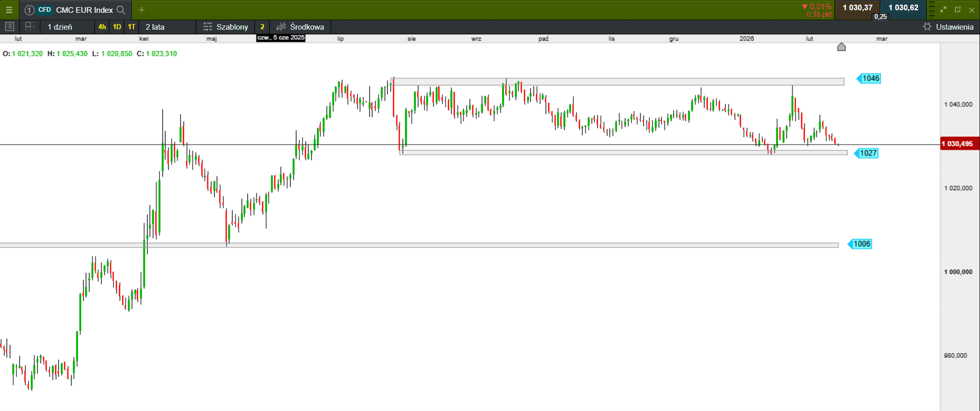
Task: Select the 1046 resistance level label
Action: pos(870,78)
